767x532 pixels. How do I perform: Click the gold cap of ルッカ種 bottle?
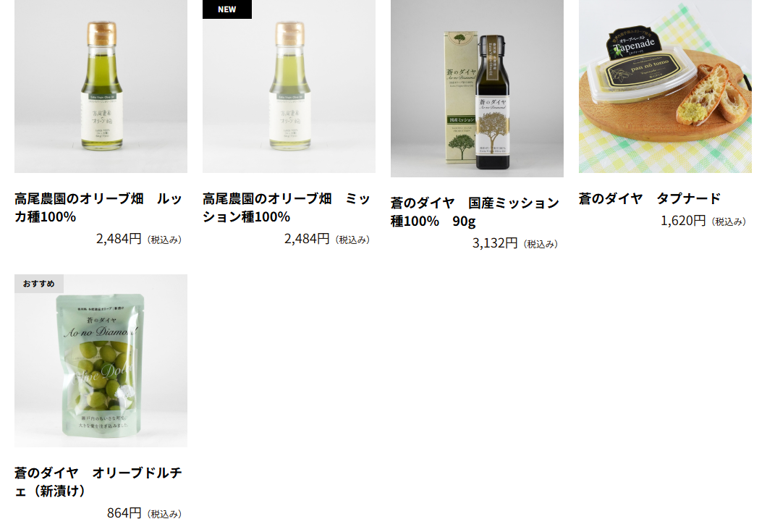[102, 33]
